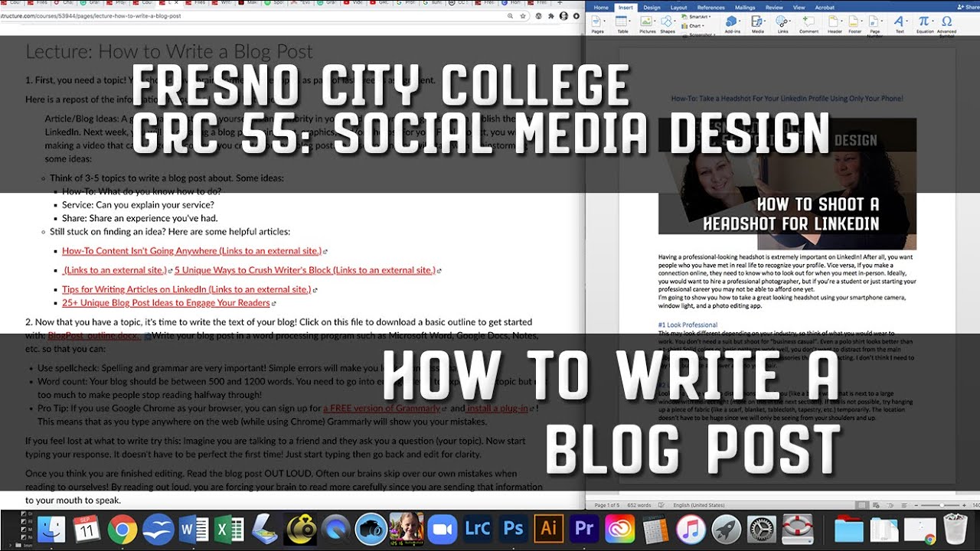This screenshot has height=551, width=980.
Task: Click the zoom magnifier in Chrome address bar
Action: click(511, 15)
